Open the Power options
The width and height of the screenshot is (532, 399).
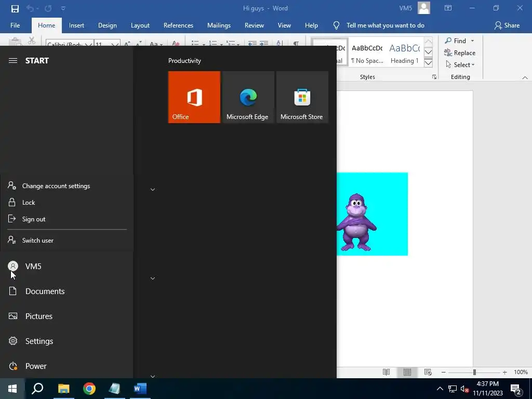[x=66, y=366]
